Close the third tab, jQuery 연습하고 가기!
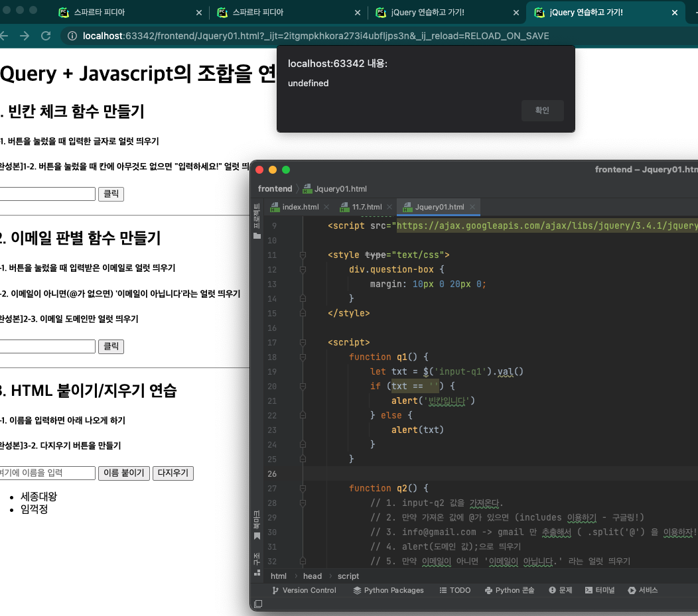 [x=516, y=13]
